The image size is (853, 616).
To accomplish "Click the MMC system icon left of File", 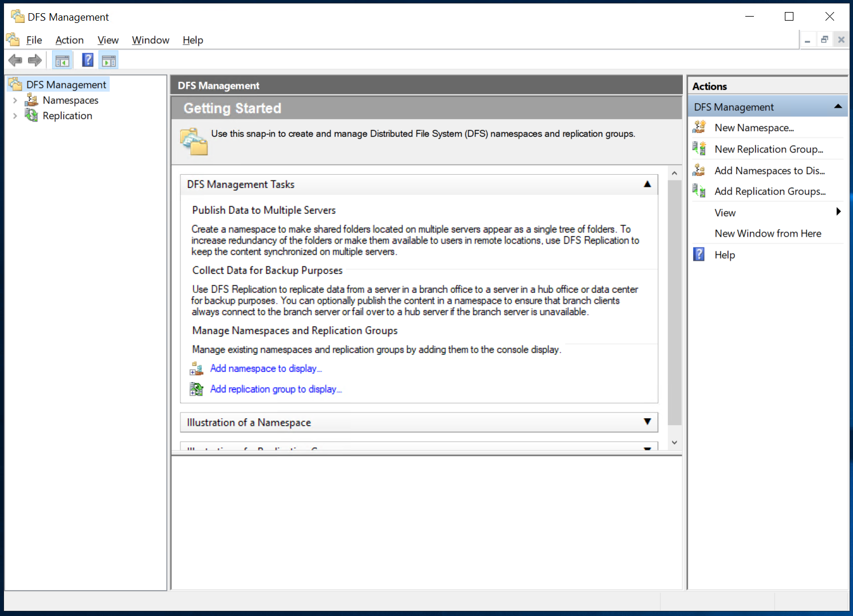I will pos(13,40).
